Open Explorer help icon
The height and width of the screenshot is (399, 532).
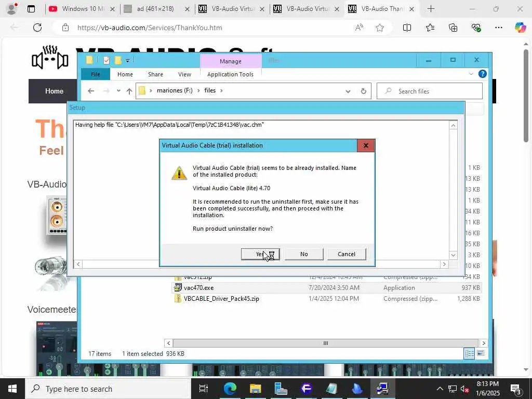[x=483, y=74]
